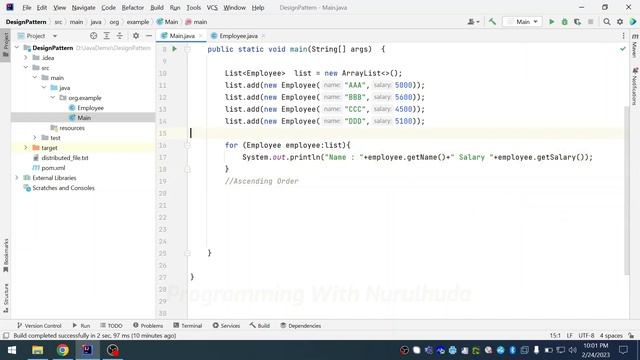Viewport: 640px width, 360px height.
Task: Open the Dependencies tool window
Action: tap(300, 326)
